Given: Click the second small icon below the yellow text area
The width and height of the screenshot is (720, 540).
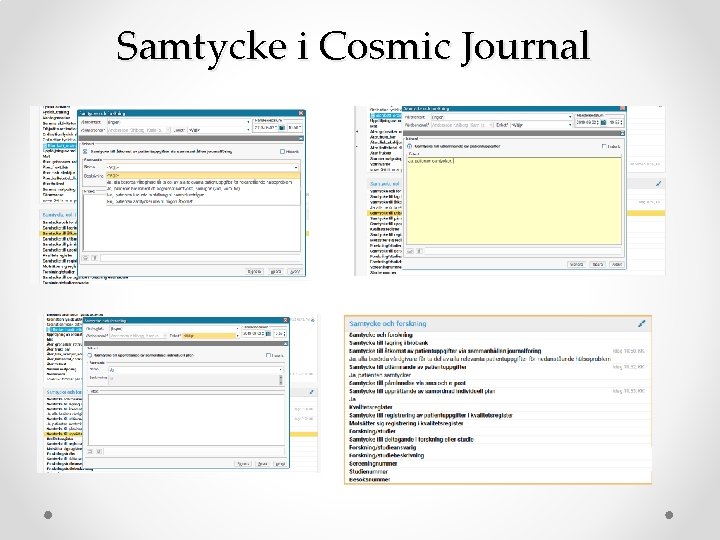Looking at the screenshot, I should [x=419, y=251].
